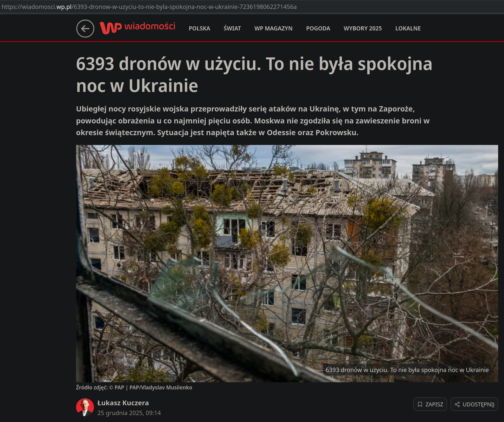Open Łukasz Kuczera's author avatar

(85, 407)
